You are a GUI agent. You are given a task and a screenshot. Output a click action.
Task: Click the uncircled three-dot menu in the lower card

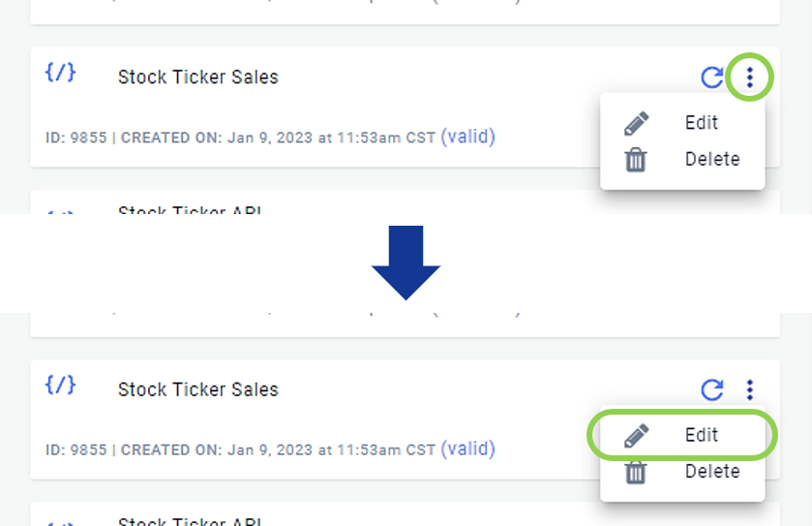coord(749,389)
